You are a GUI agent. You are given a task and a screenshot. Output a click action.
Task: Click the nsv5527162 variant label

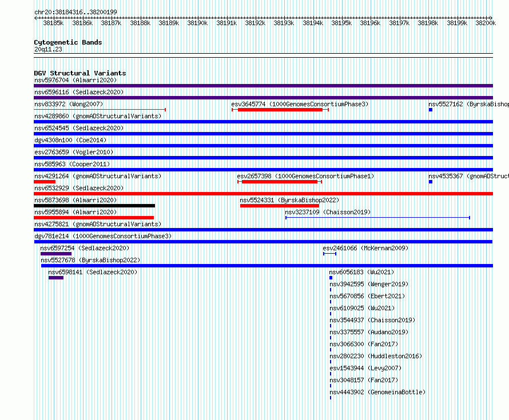click(x=468, y=104)
